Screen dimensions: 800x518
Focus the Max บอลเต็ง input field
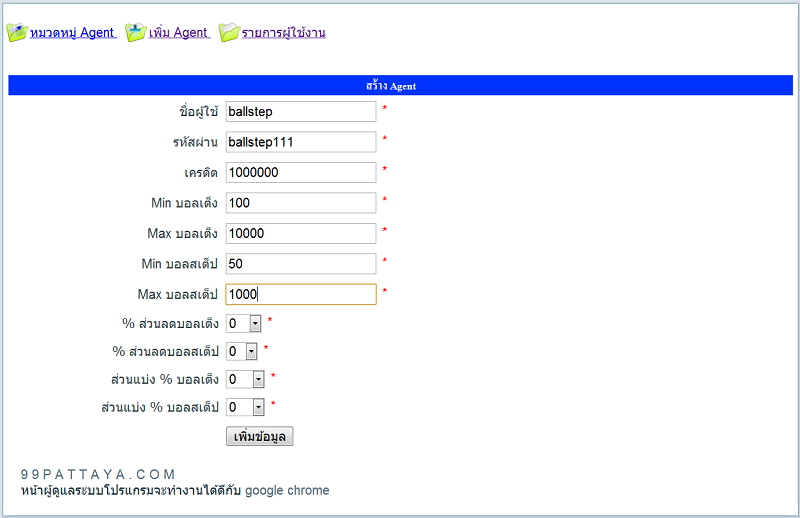pyautogui.click(x=300, y=233)
